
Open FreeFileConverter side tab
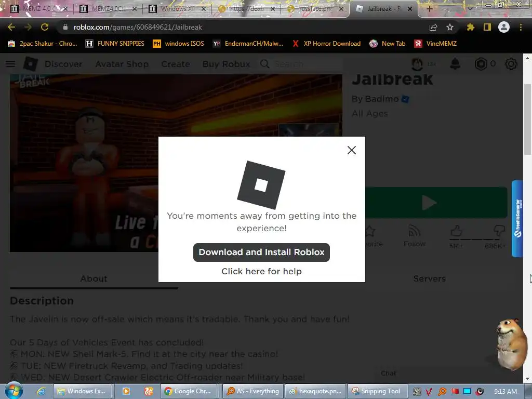[517, 219]
